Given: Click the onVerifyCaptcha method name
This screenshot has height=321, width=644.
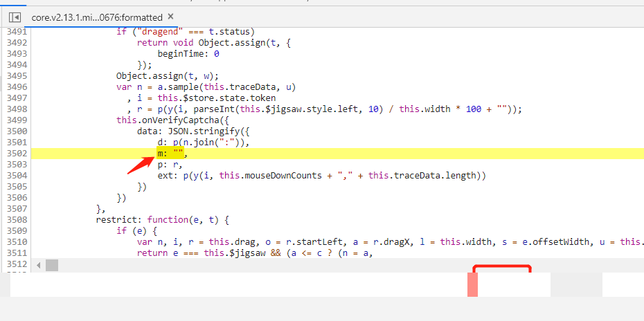Looking at the screenshot, I should click(x=165, y=120).
